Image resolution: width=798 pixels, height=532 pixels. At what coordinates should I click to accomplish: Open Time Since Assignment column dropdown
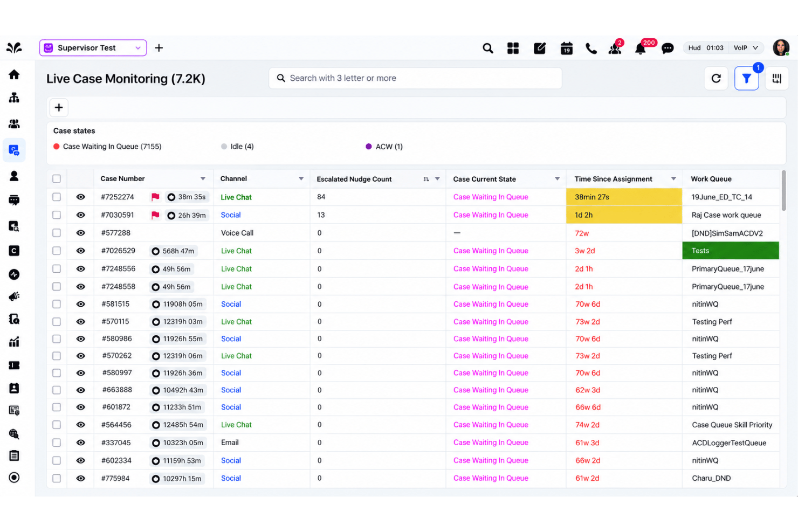click(x=673, y=179)
